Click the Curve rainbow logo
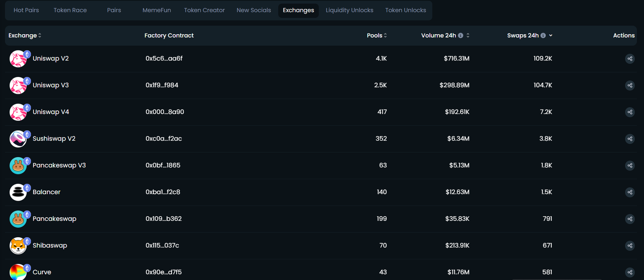The height and width of the screenshot is (280, 644). pyautogui.click(x=18, y=272)
